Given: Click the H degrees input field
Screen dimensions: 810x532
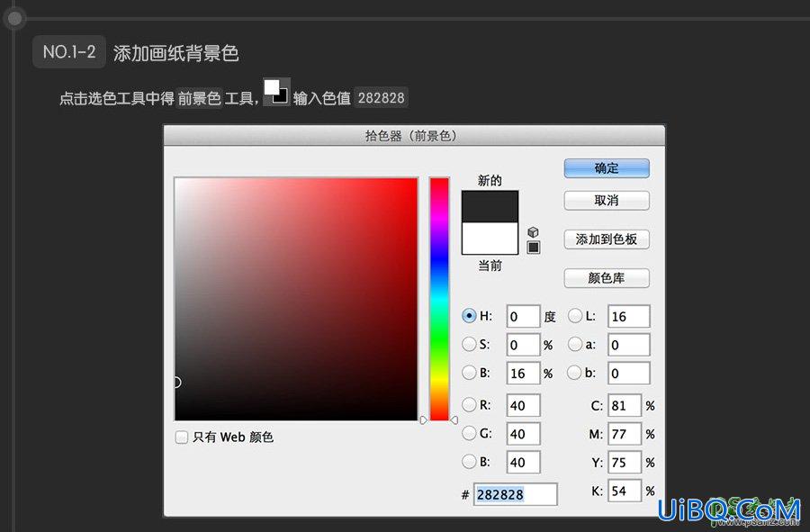Looking at the screenshot, I should (x=523, y=316).
